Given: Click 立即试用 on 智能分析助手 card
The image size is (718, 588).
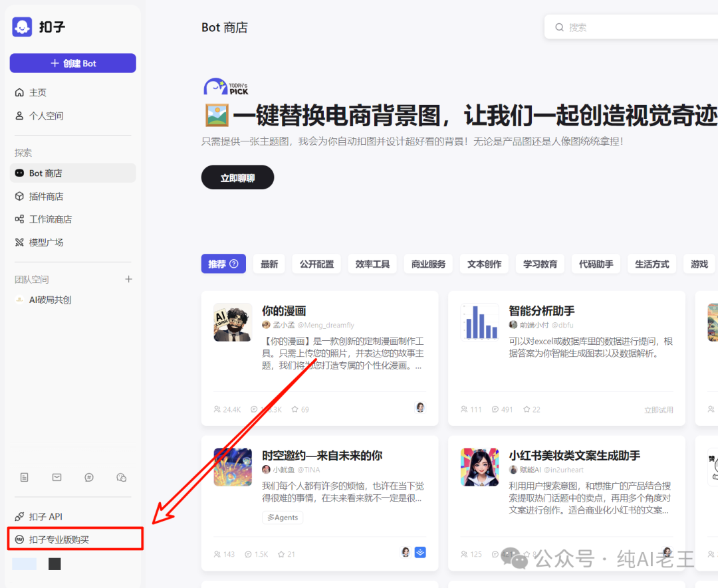Looking at the screenshot, I should pos(659,410).
